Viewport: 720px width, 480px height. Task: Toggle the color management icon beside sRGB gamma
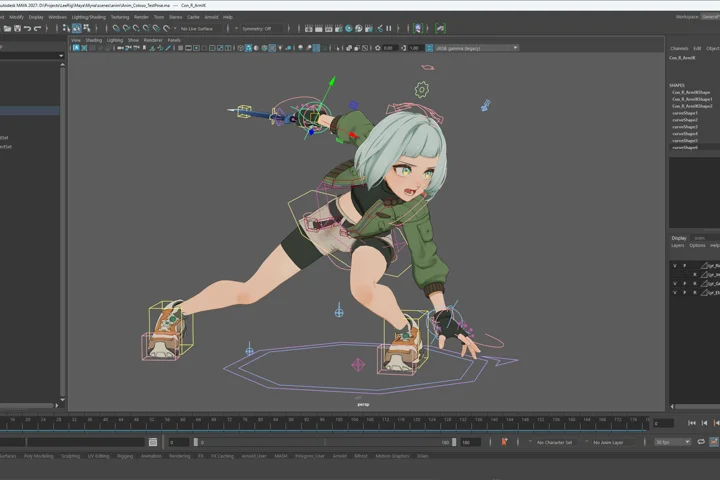(x=429, y=48)
